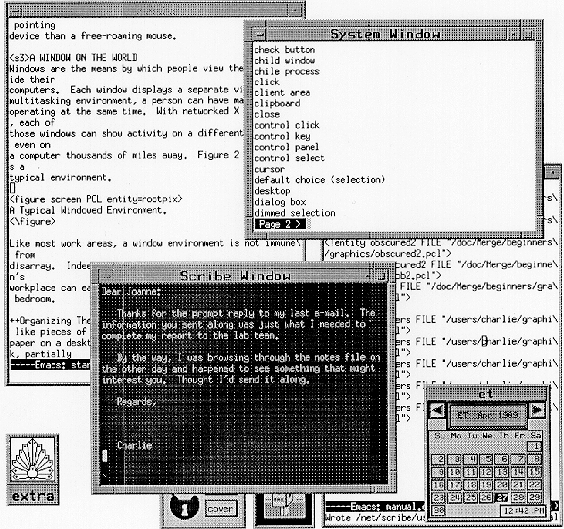Click "Dear Joanne:" in Scribe Window
The image size is (564, 529).
click(x=131, y=291)
